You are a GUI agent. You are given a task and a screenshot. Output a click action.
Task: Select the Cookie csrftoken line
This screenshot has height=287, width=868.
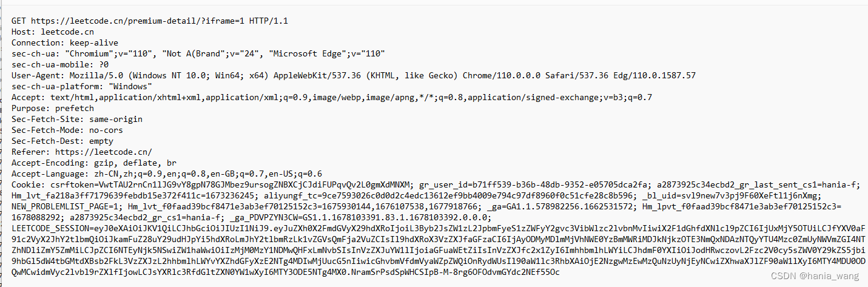(x=212, y=184)
